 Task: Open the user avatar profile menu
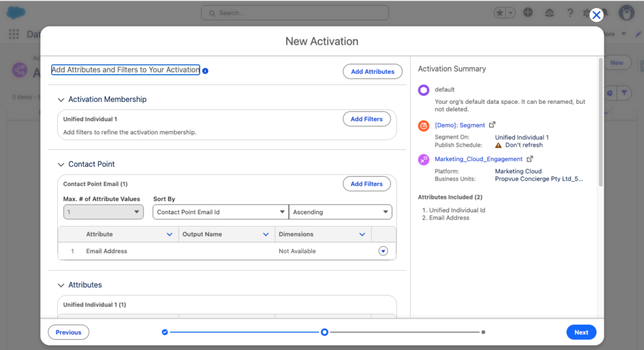626,13
